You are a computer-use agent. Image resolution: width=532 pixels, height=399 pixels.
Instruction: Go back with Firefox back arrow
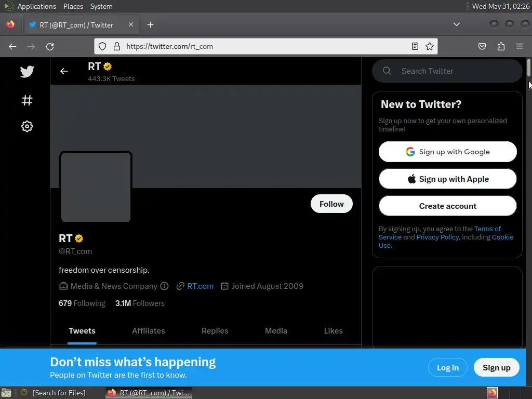pos(12,46)
